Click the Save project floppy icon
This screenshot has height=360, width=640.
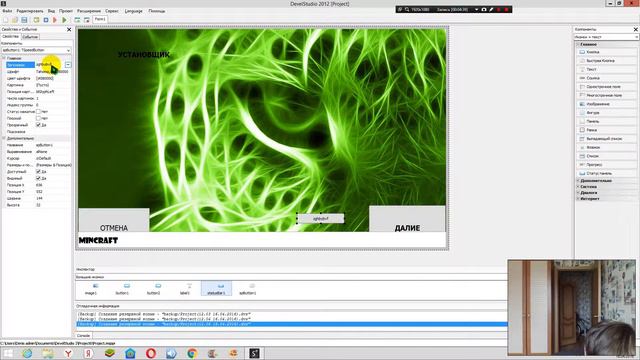24,20
